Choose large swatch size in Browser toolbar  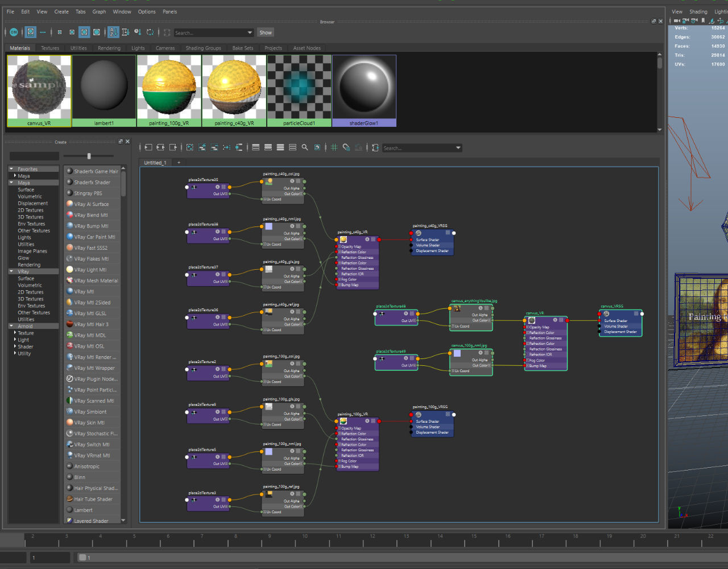coord(84,32)
